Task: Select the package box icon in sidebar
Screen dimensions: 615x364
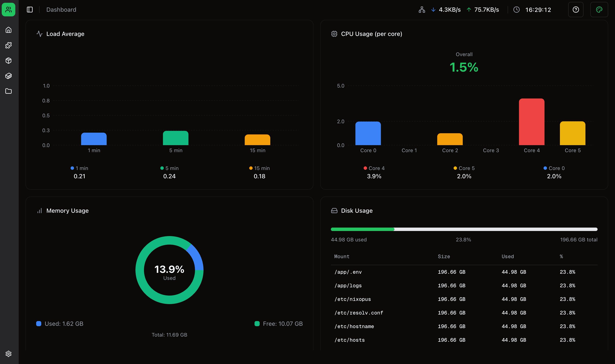Action: [x=8, y=61]
